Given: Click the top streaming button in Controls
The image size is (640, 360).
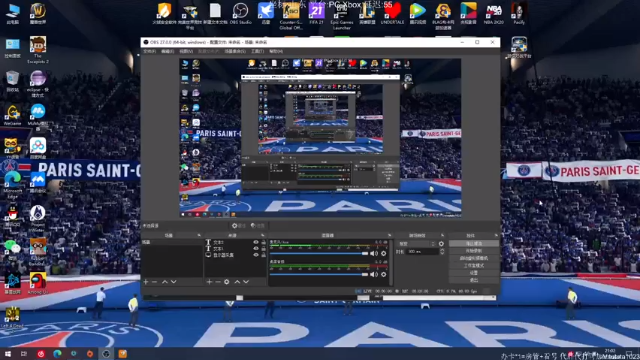Looking at the screenshot, I should (473, 243).
